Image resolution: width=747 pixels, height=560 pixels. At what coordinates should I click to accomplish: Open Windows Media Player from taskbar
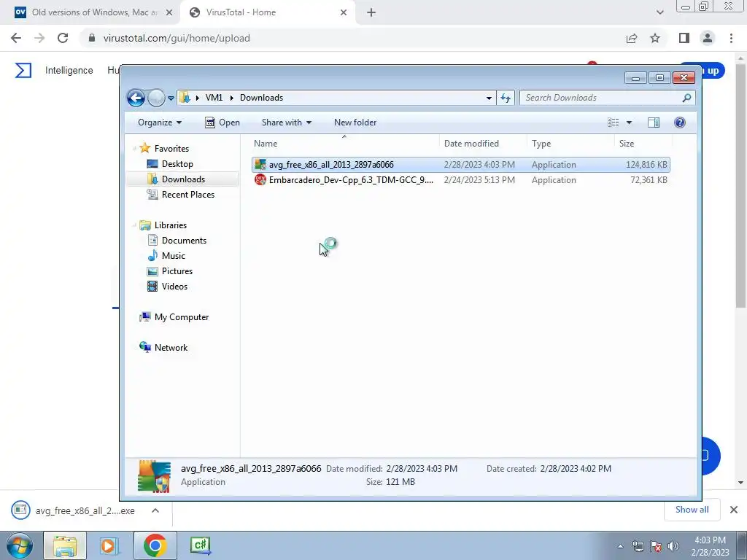pos(109,545)
